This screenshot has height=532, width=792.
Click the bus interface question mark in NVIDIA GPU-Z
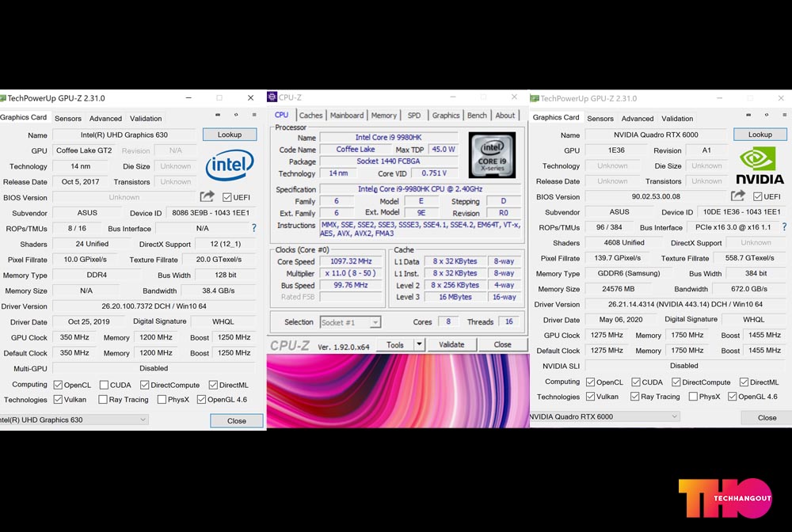click(x=784, y=227)
